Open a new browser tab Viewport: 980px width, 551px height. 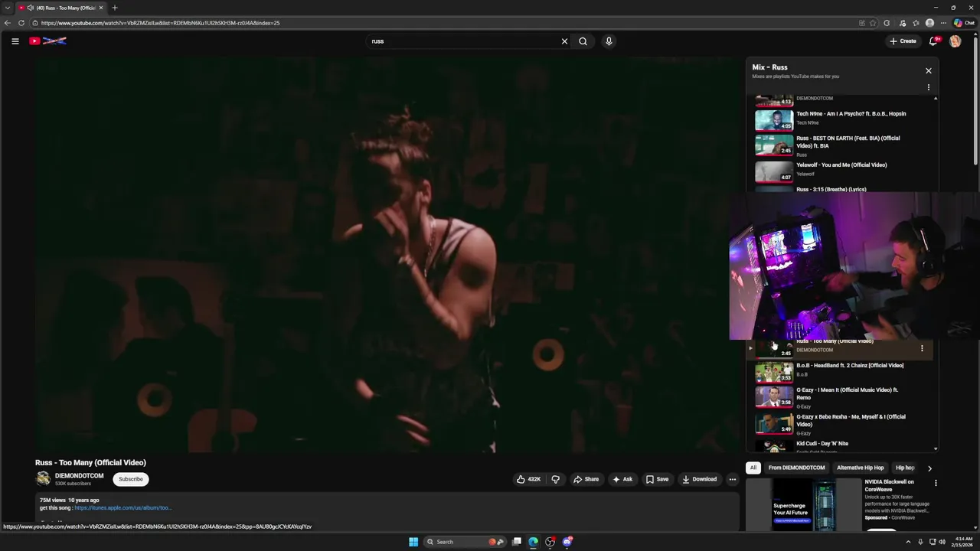click(115, 8)
